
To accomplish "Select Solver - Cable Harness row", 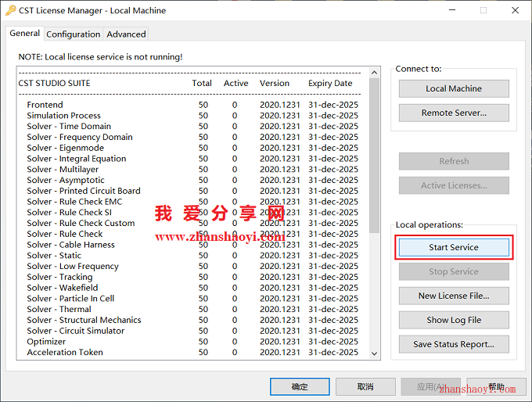I will 192,245.
